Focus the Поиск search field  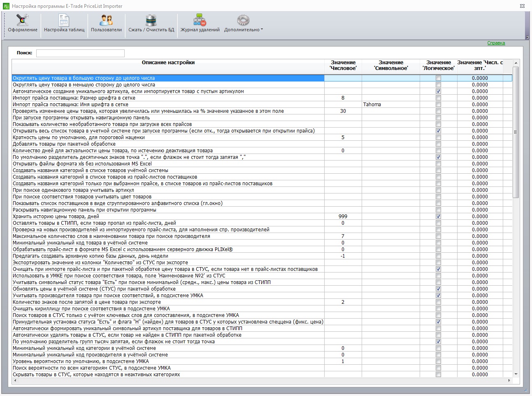click(80, 53)
